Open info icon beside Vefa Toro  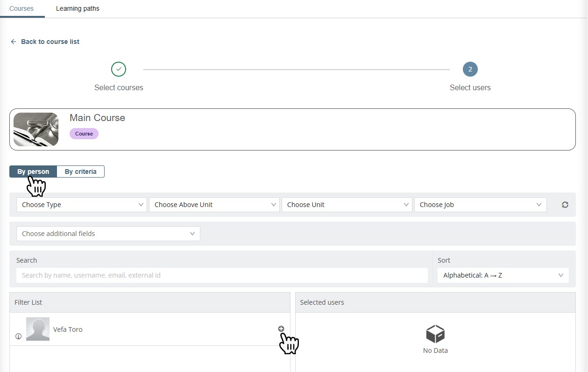point(19,336)
